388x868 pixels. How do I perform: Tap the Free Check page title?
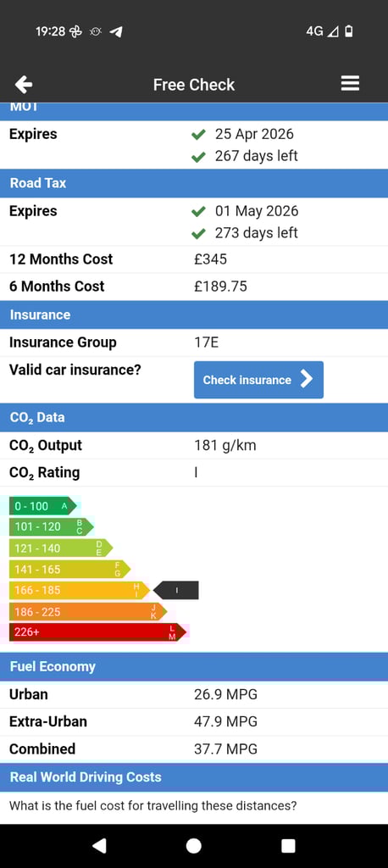(194, 85)
